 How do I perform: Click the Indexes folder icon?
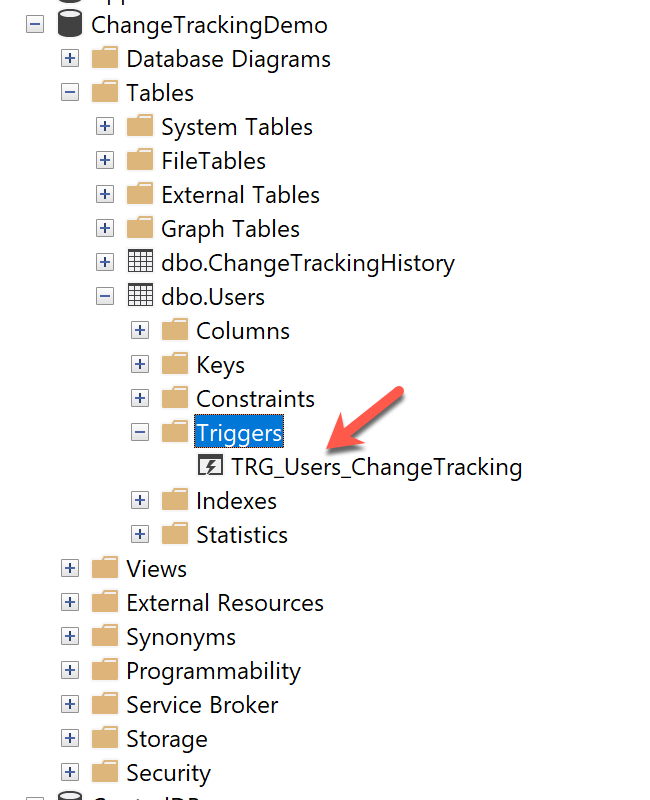point(175,501)
